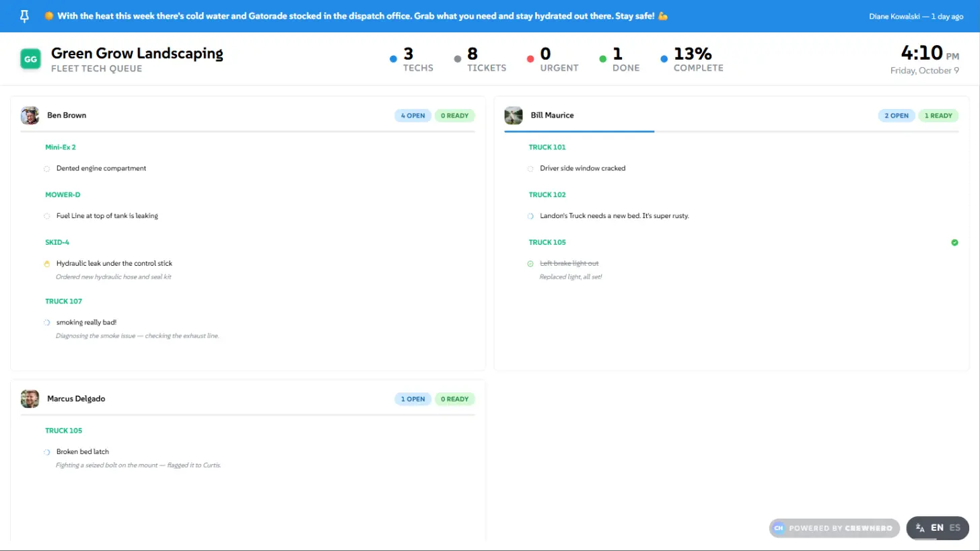
Task: Open TRUCK 102 equipment heading
Action: pyautogui.click(x=547, y=194)
